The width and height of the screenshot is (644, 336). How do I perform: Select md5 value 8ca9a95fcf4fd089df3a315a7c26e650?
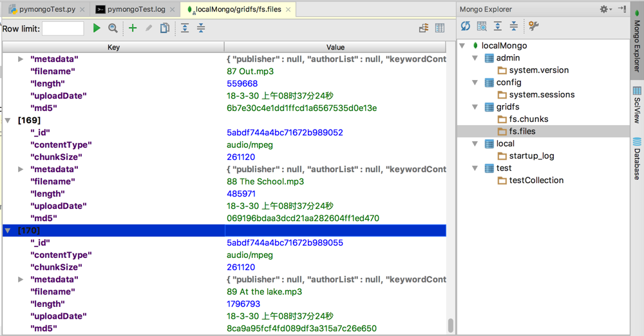pyautogui.click(x=301, y=329)
